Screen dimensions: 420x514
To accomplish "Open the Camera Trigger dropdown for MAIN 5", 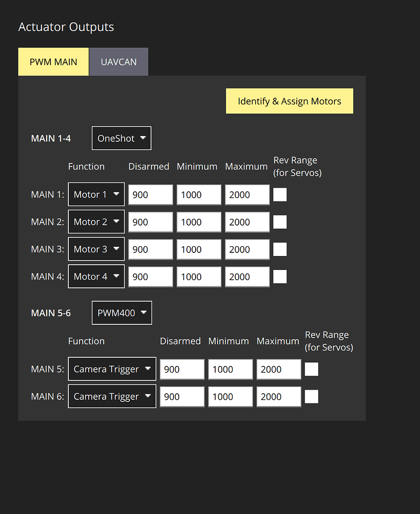I will (111, 369).
